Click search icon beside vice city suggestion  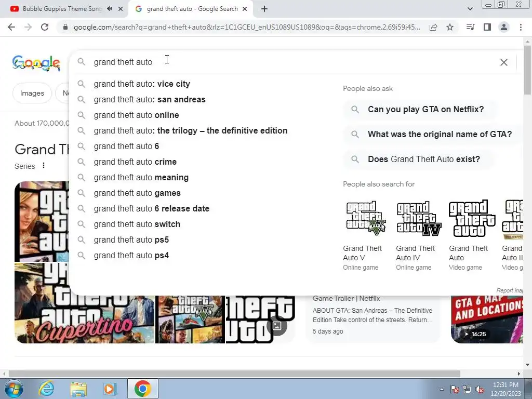tap(81, 84)
